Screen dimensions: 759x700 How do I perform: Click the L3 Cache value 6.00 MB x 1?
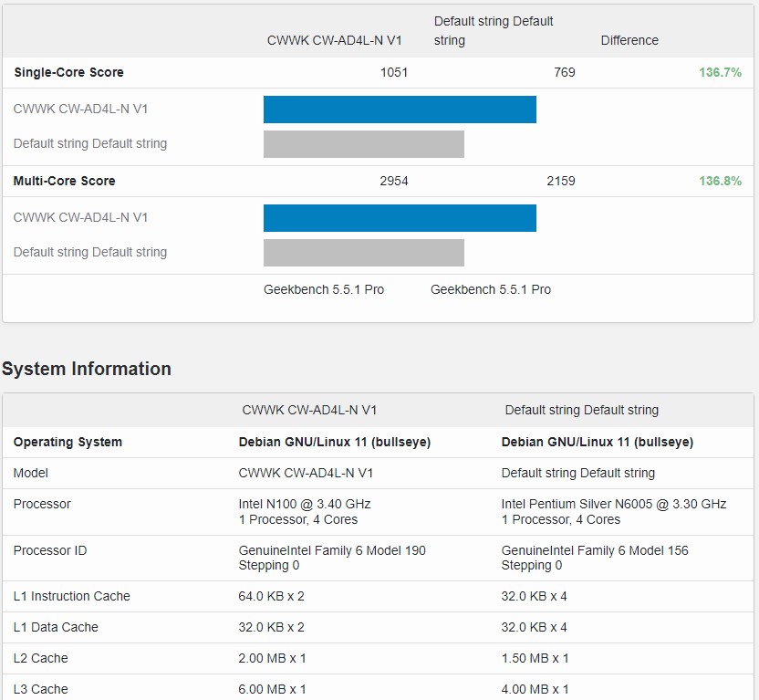tap(272, 689)
